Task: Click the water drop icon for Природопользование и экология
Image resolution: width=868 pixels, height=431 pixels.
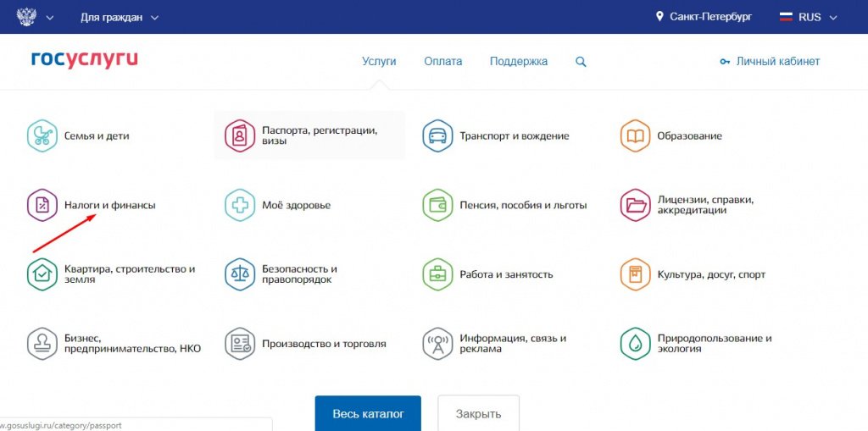Action: 635,344
